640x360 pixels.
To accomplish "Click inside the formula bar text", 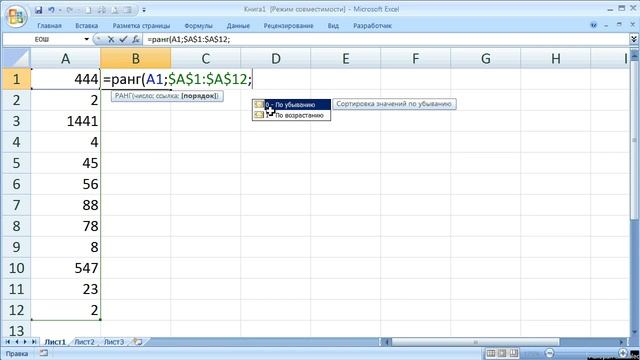I will [x=189, y=39].
